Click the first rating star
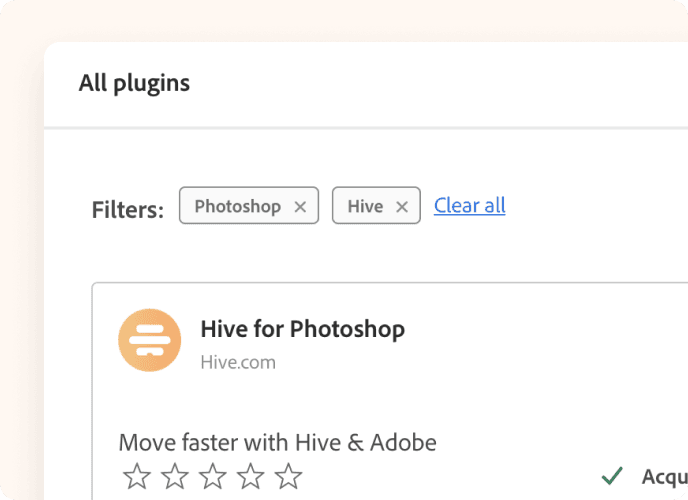Viewport: 688px width, 500px height. pyautogui.click(x=137, y=476)
